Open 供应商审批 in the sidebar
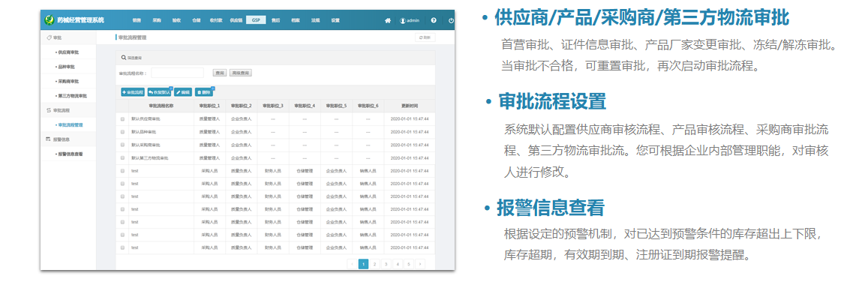The width and height of the screenshot is (868, 285). (x=68, y=52)
